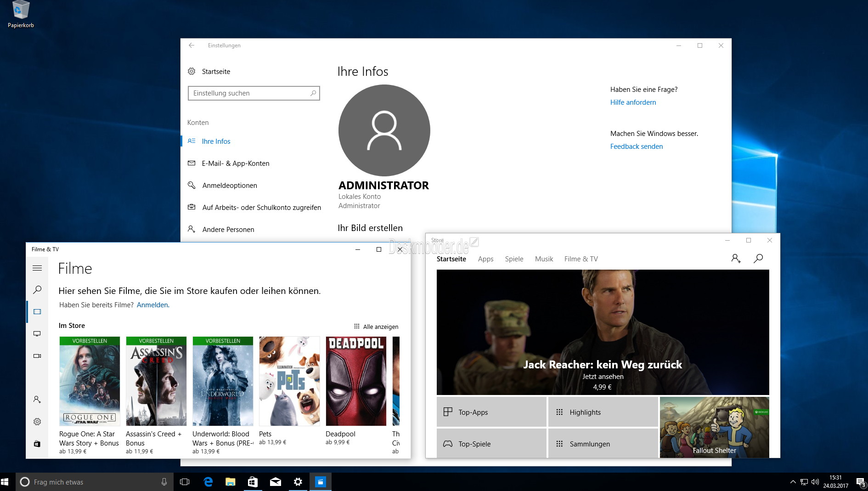Open Filme & TV settings gear
Screen dimensions: 868x491
point(37,422)
